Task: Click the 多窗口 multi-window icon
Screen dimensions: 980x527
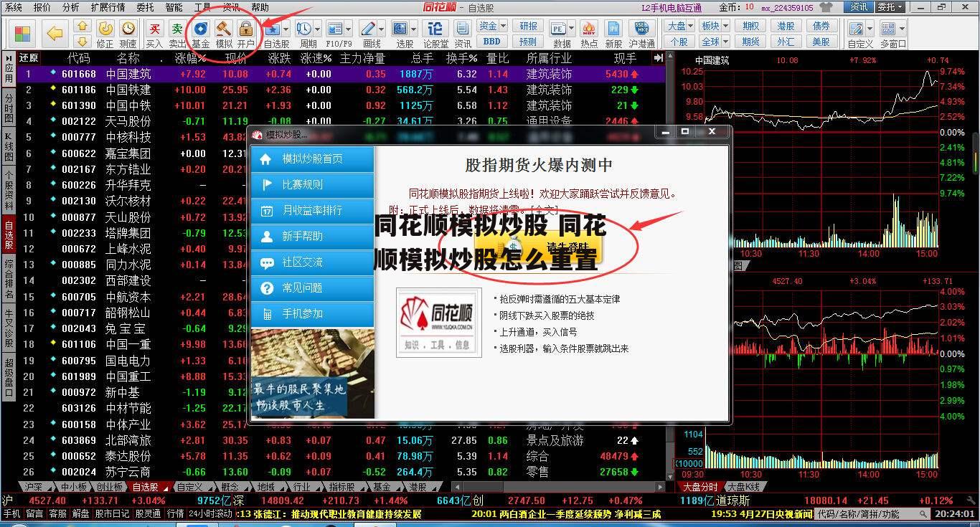Action: tap(888, 29)
